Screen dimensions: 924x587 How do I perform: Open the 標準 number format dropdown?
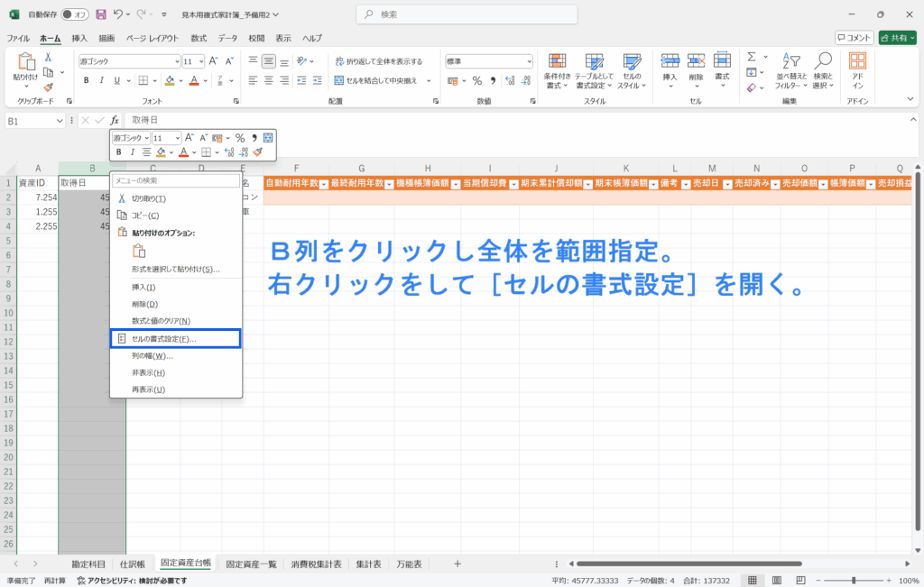(529, 61)
